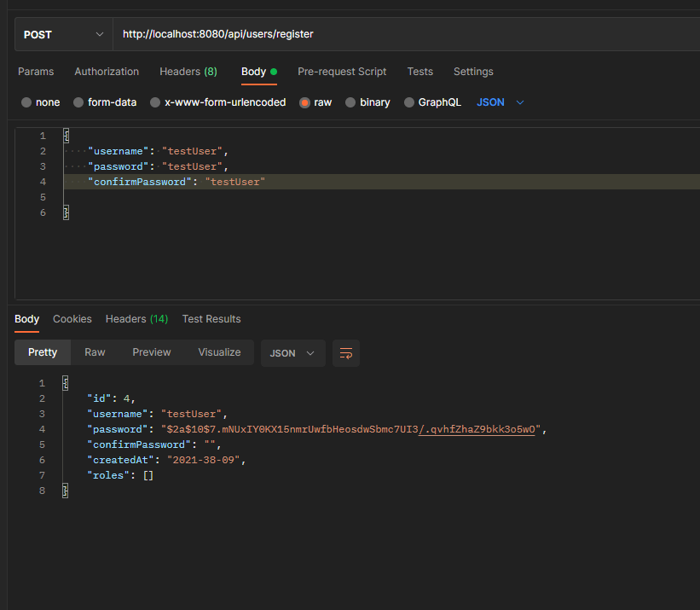Open the Params tab
The height and width of the screenshot is (610, 700).
(x=36, y=72)
